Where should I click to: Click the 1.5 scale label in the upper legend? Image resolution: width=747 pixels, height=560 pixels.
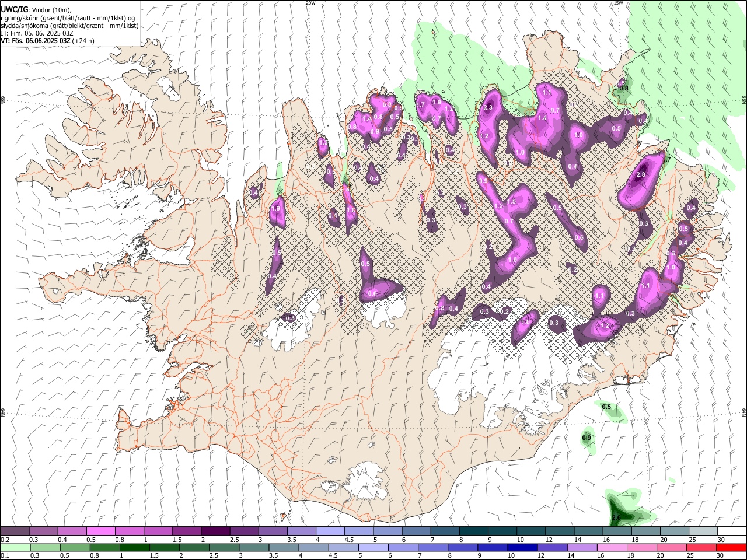(177, 540)
